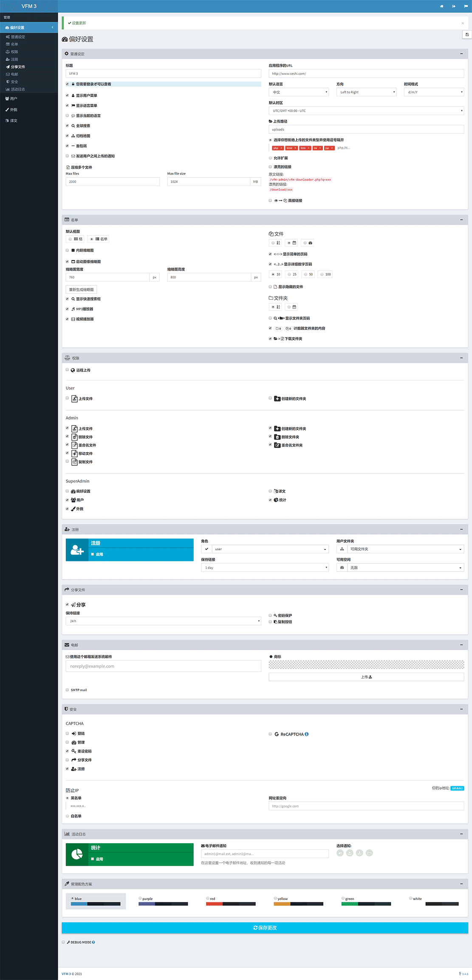Check the SMTP mail checkbox
Viewport: 472px width, 980px height.
[x=67, y=690]
